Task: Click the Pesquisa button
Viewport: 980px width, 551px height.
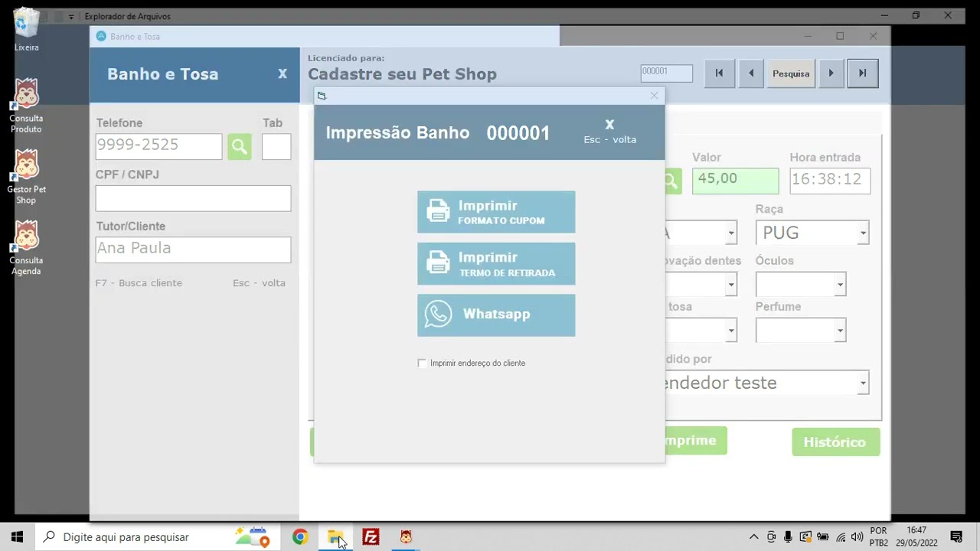Action: tap(791, 73)
